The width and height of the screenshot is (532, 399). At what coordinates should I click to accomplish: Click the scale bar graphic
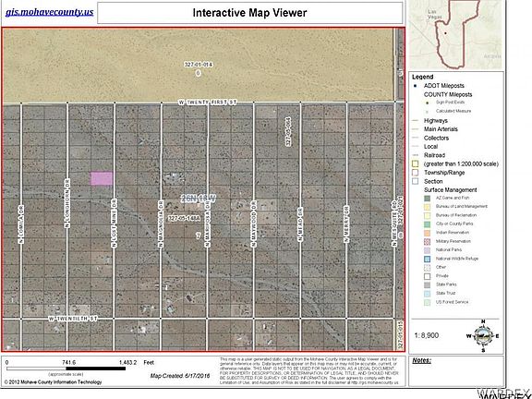tap(66, 369)
